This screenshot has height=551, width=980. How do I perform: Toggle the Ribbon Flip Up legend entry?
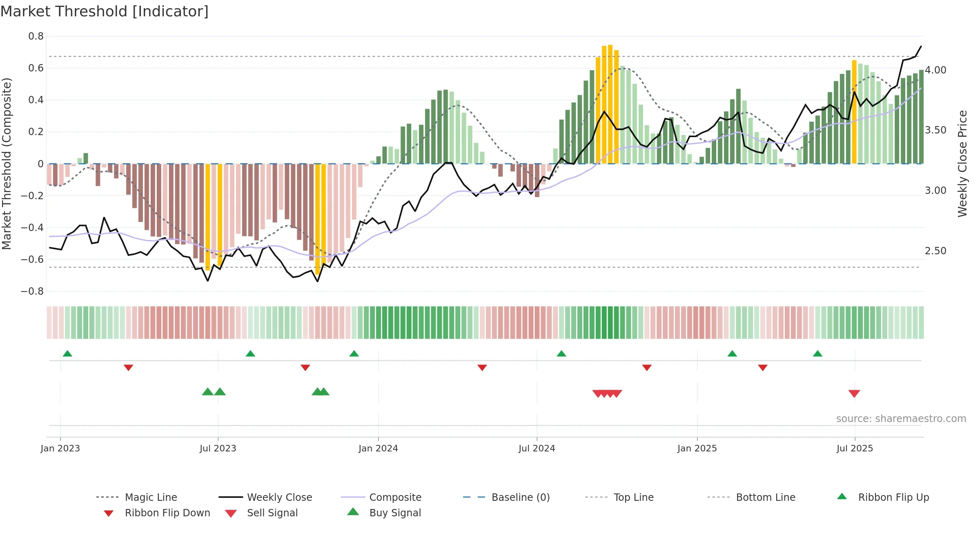coord(883,497)
